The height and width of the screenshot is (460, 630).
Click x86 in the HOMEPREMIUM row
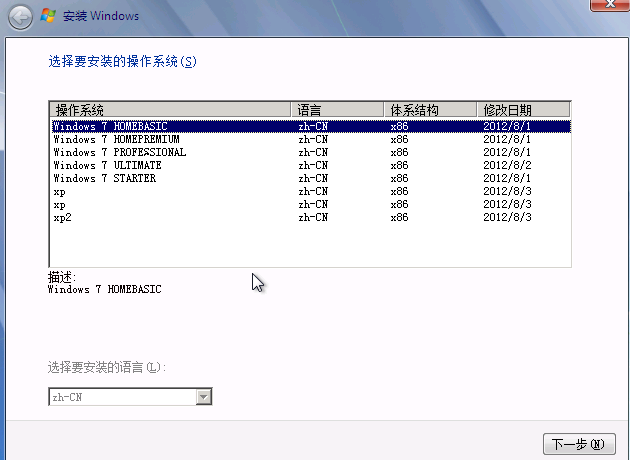[x=399, y=139]
